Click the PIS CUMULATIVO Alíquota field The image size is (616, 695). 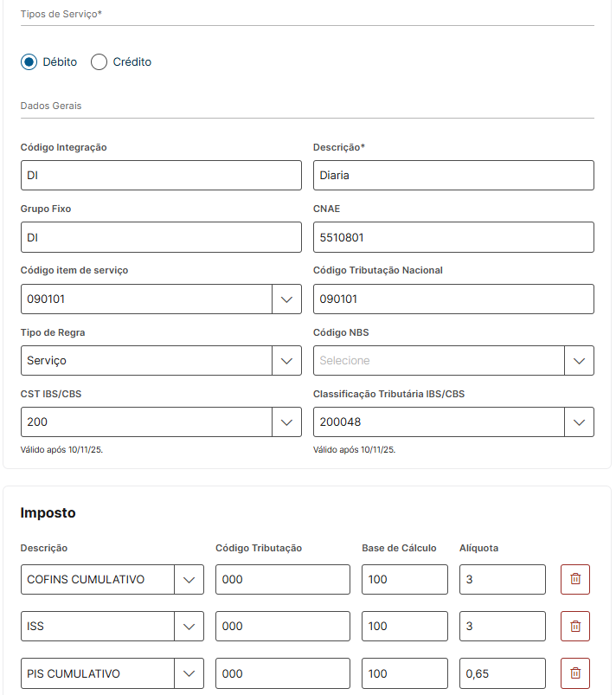(x=502, y=673)
